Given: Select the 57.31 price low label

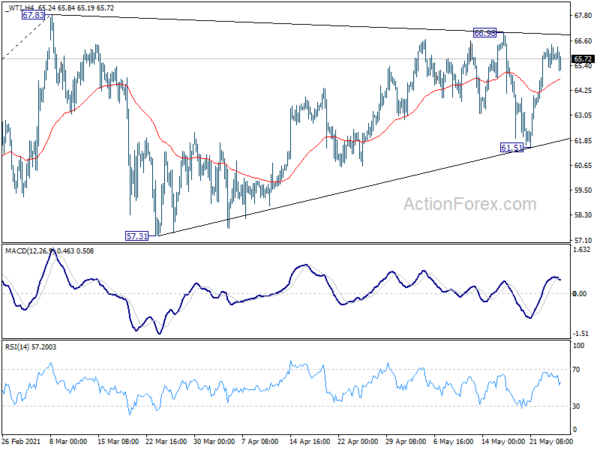Looking at the screenshot, I should click(x=137, y=236).
